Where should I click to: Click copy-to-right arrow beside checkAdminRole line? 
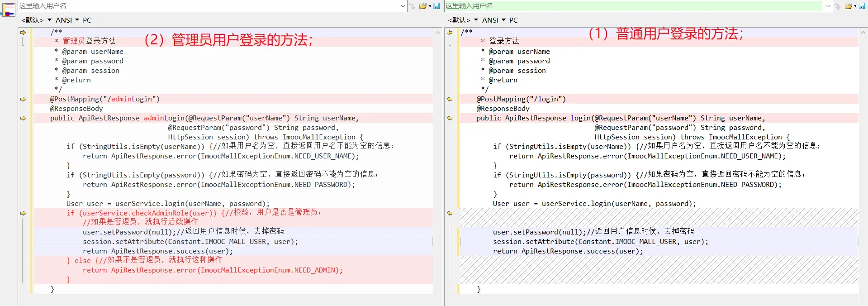23,213
